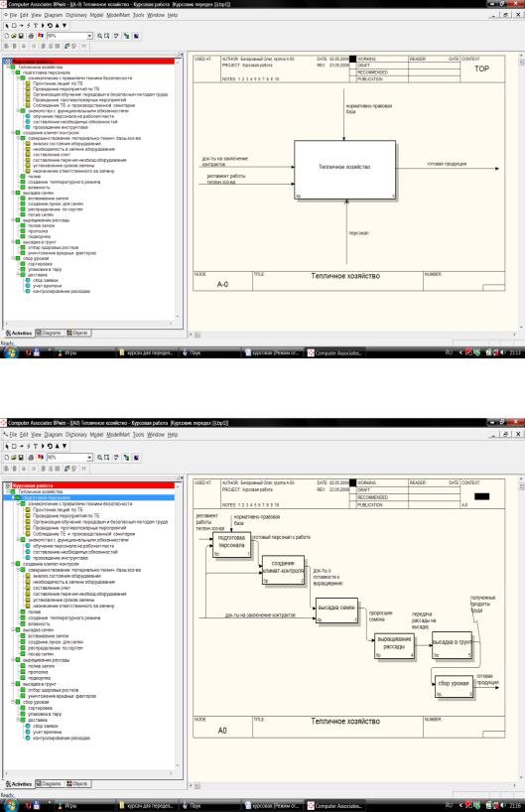Screen dimensions: 525x812
Task: Click the Save diskette icon in the A-0 window
Action: [x=21, y=36]
